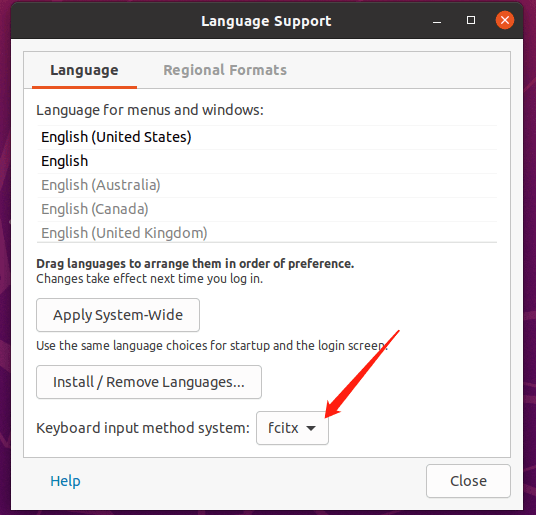536x515 pixels.
Task: Click the Apply System-Wide button
Action: pyautogui.click(x=118, y=315)
